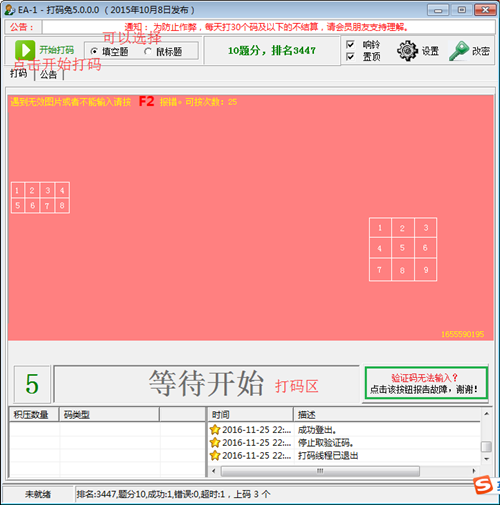Click cell 5 in the 3x3 grid

(402, 248)
